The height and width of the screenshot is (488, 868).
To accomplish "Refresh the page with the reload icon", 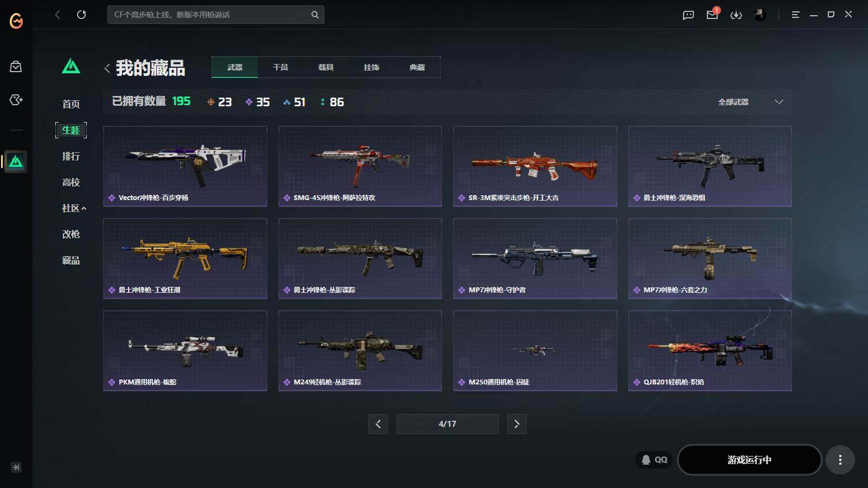I will click(x=81, y=15).
